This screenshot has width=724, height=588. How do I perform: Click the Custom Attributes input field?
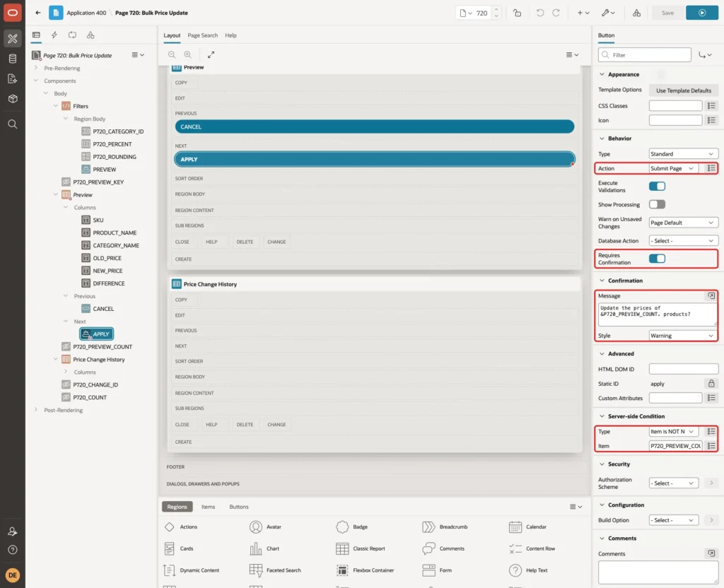675,398
